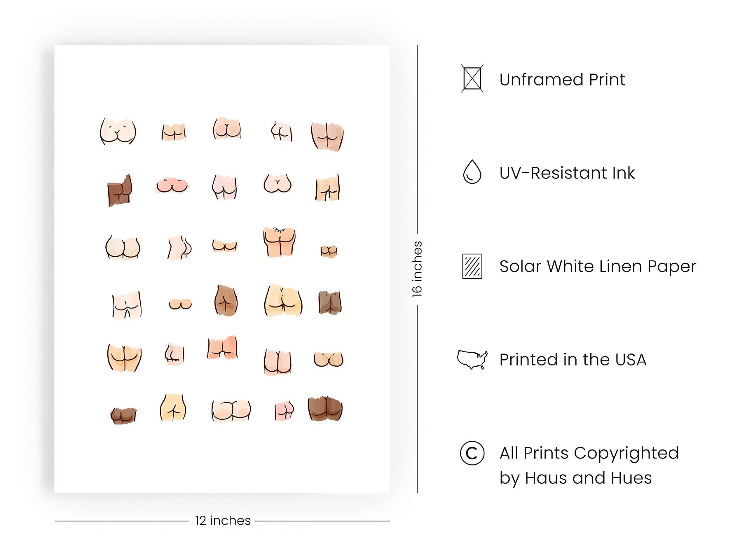
Task: Click the line segment left of "12 inches"
Action: coord(122,521)
